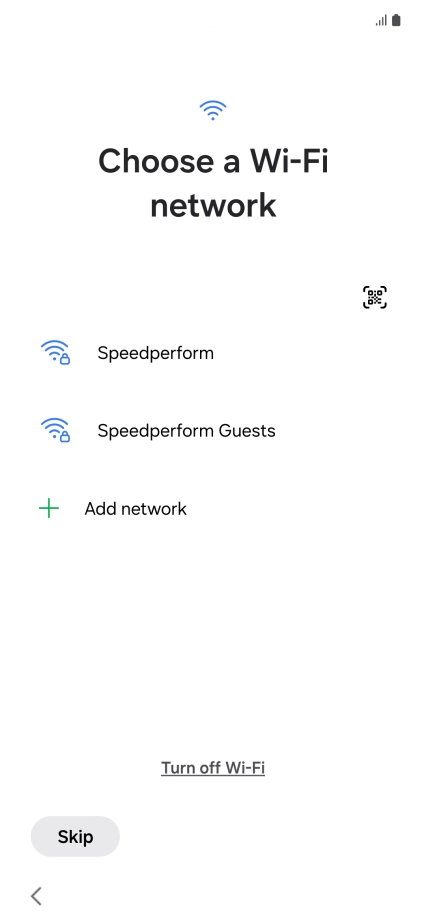Disable Wi-Fi via the underlined text
The height and width of the screenshot is (923, 426).
click(213, 768)
